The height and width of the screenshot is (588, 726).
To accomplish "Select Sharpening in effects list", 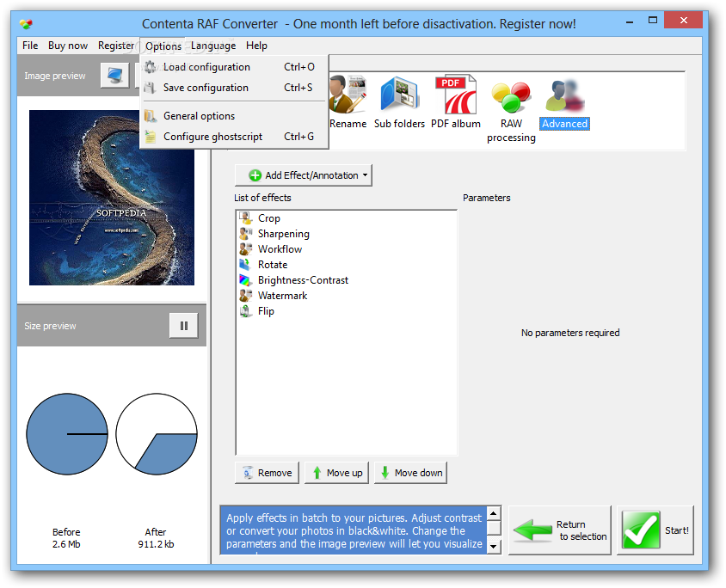I will tap(283, 234).
